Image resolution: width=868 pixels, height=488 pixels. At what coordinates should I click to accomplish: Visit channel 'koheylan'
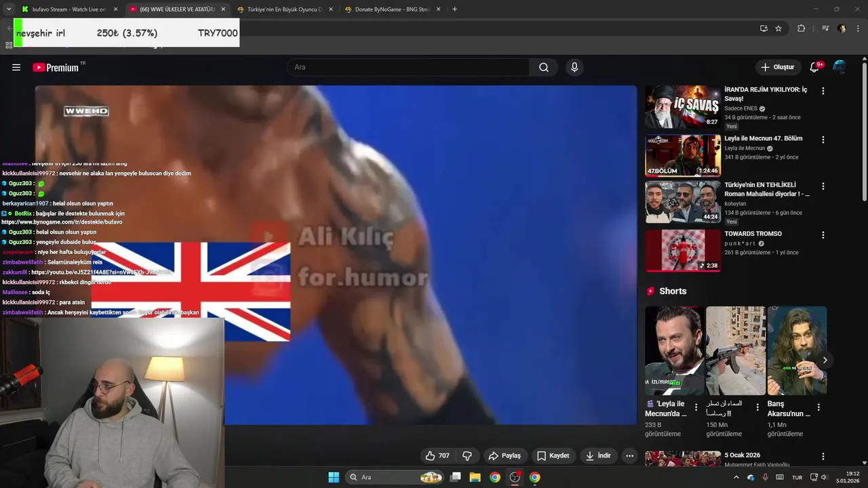click(735, 203)
